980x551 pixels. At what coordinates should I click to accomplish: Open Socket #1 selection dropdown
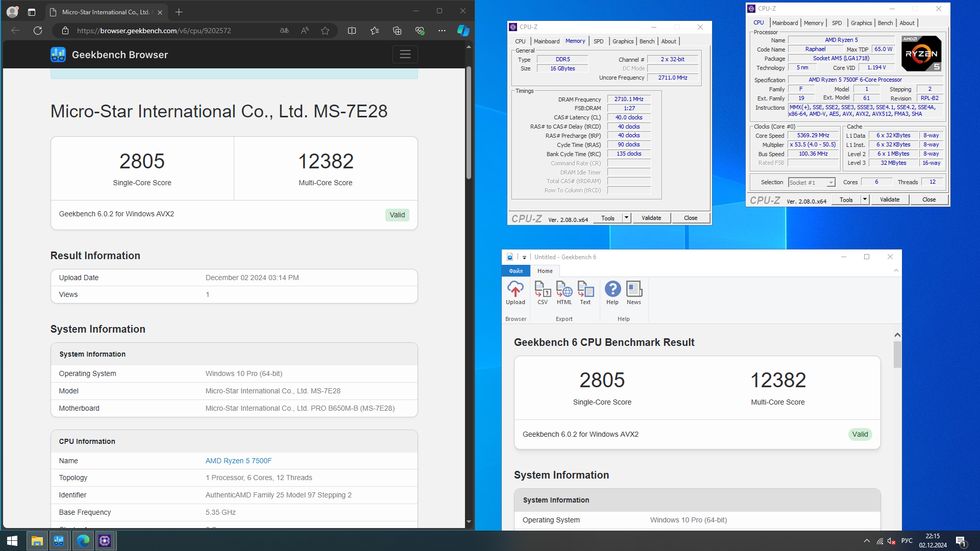point(812,182)
